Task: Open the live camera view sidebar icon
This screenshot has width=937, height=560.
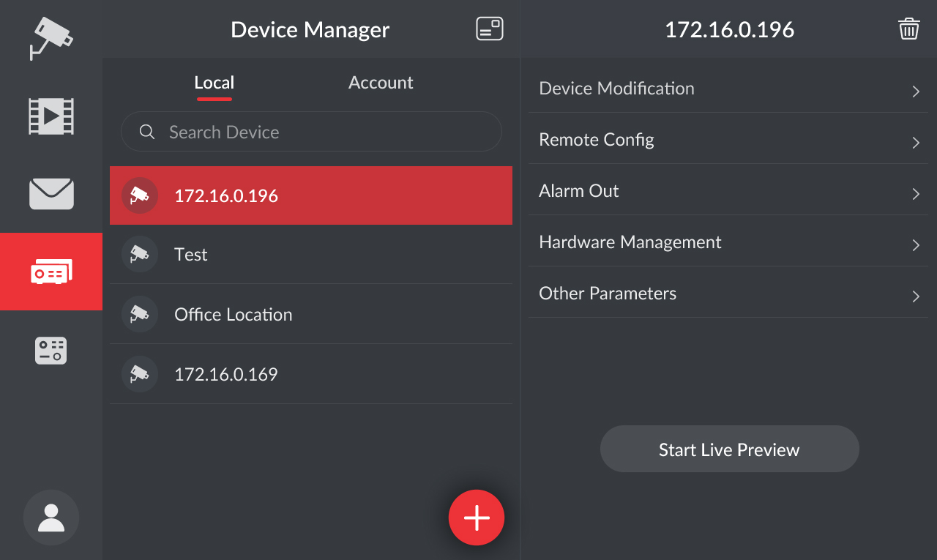Action: 51,38
